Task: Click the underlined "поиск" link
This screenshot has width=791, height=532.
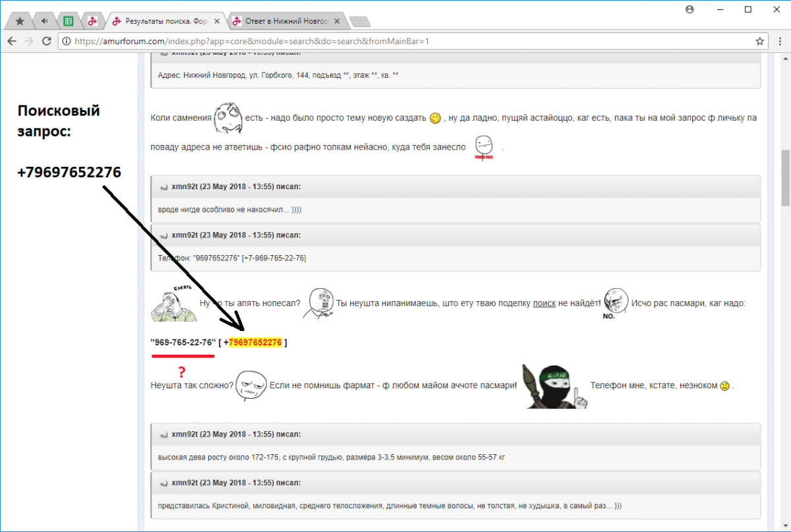Action: pyautogui.click(x=544, y=303)
